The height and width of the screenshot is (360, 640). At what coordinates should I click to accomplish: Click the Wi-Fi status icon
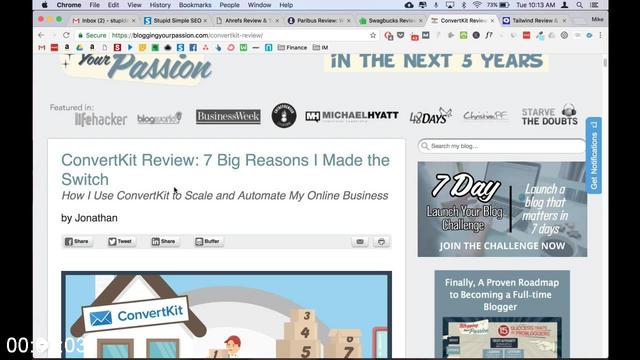point(477,5)
